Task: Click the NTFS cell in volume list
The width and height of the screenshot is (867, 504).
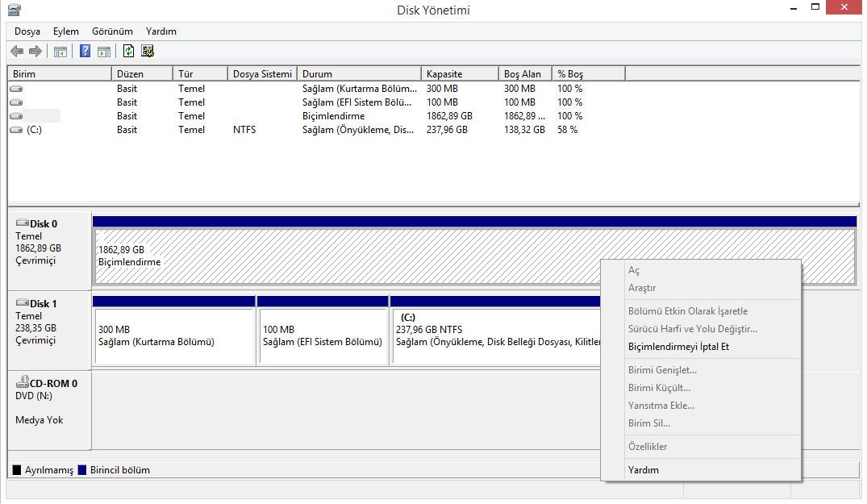Action: [x=244, y=130]
